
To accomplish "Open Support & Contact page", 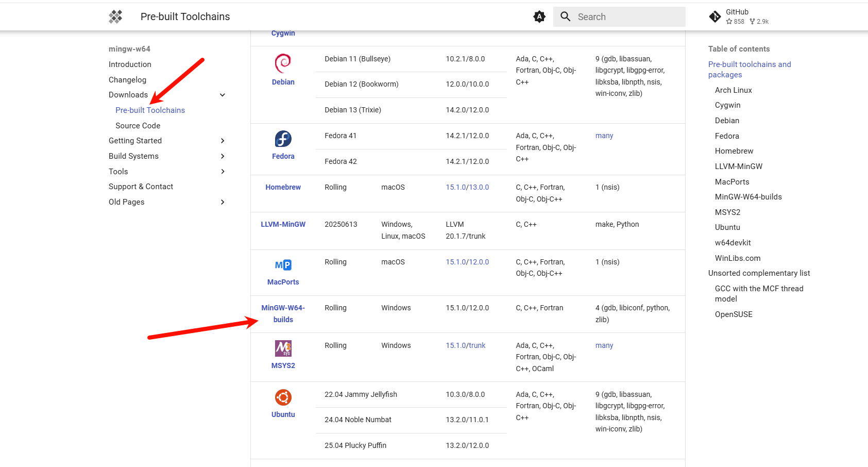I will point(141,187).
